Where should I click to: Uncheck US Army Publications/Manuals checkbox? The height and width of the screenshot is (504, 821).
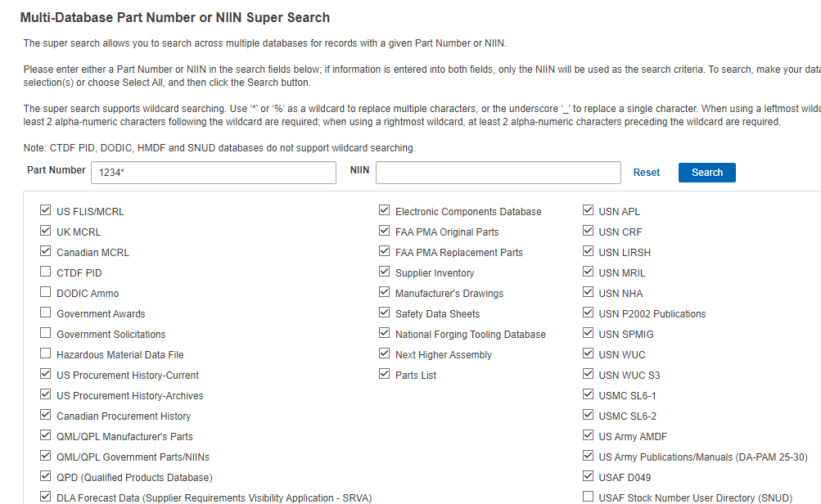tap(588, 456)
